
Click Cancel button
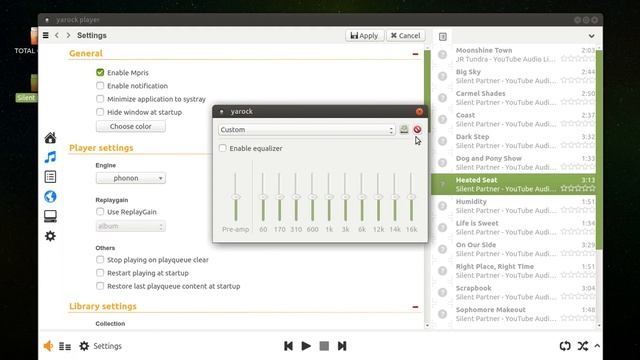pos(406,36)
